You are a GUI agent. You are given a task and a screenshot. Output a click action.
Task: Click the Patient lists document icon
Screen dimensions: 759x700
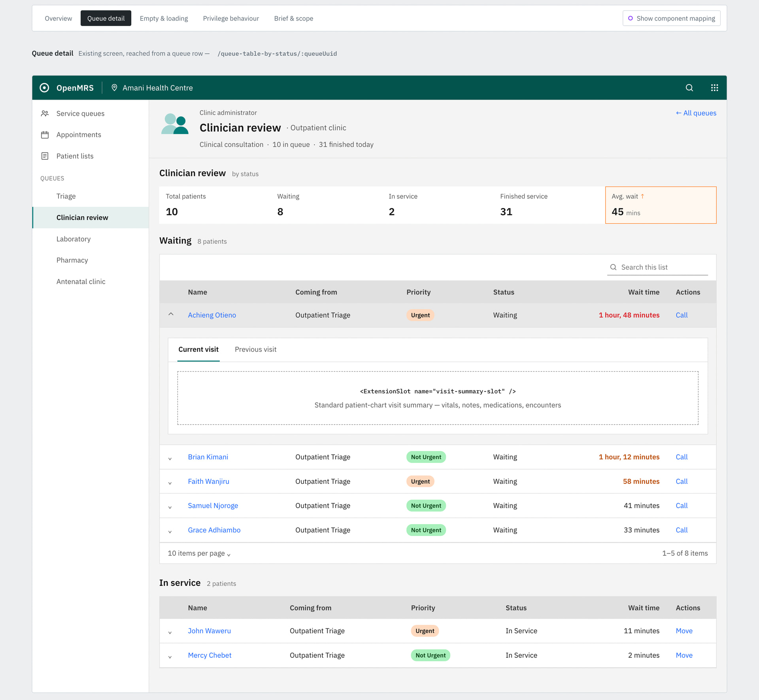[x=45, y=156]
